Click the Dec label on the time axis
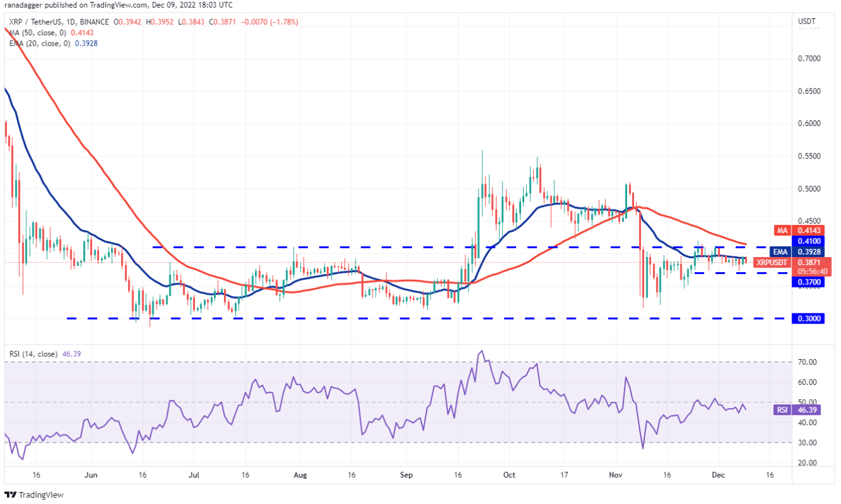The width and height of the screenshot is (841, 504). coord(719,475)
